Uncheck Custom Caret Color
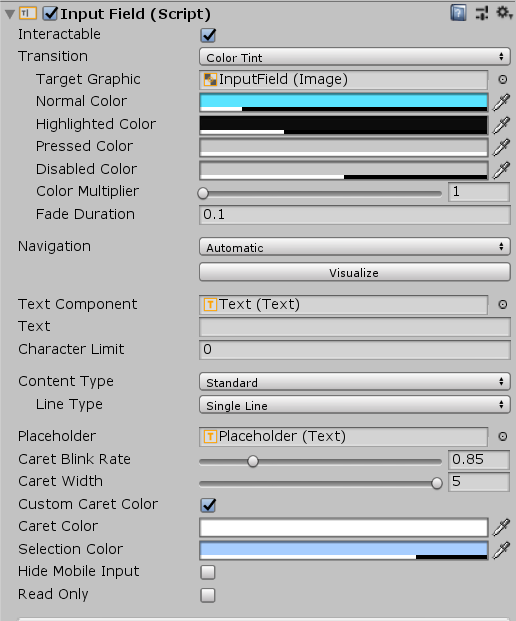516x621 pixels. pyautogui.click(x=208, y=505)
